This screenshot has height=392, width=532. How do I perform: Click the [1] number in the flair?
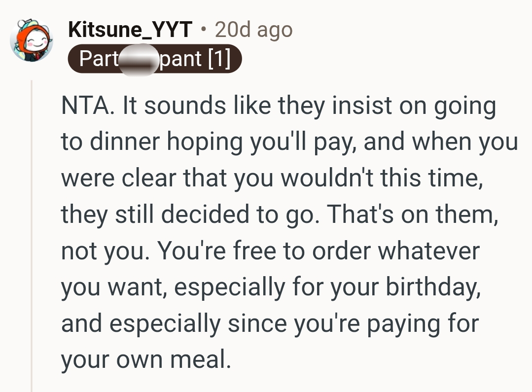click(x=219, y=59)
